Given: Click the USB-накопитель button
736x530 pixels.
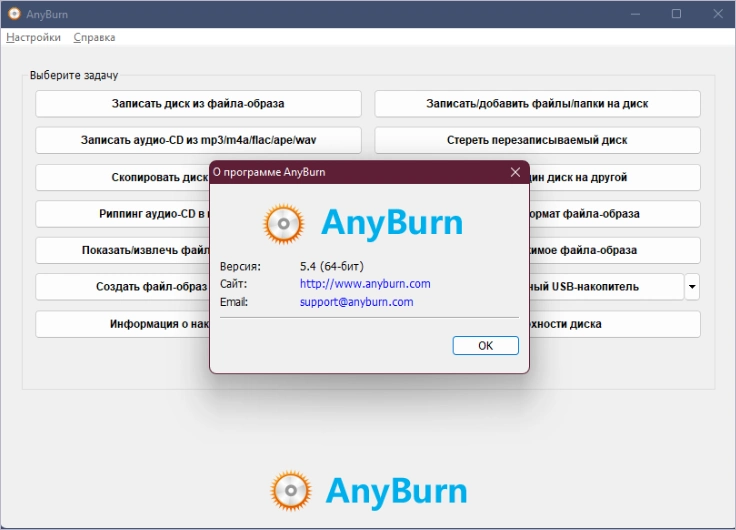Looking at the screenshot, I should tap(606, 287).
